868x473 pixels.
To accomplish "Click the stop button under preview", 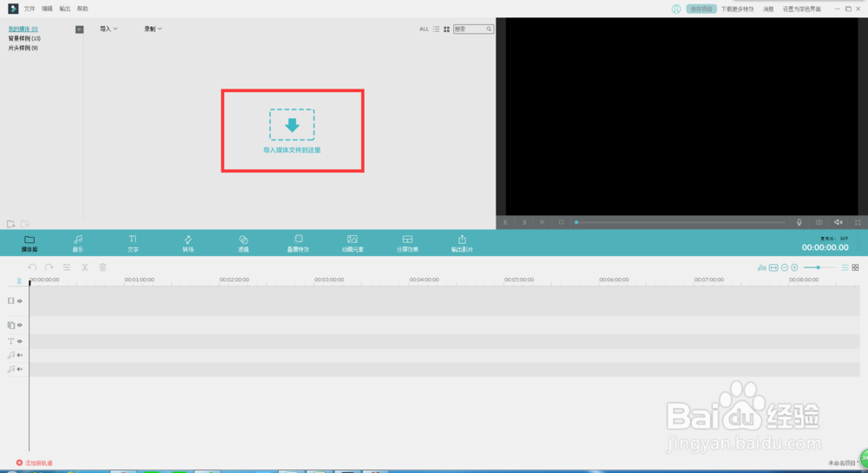I will tap(561, 222).
